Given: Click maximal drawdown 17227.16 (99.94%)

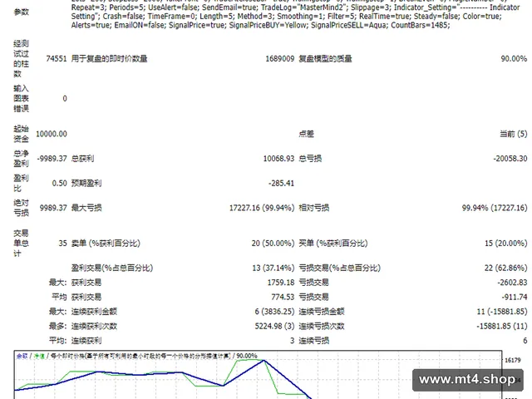Looking at the screenshot, I should 262,208.
